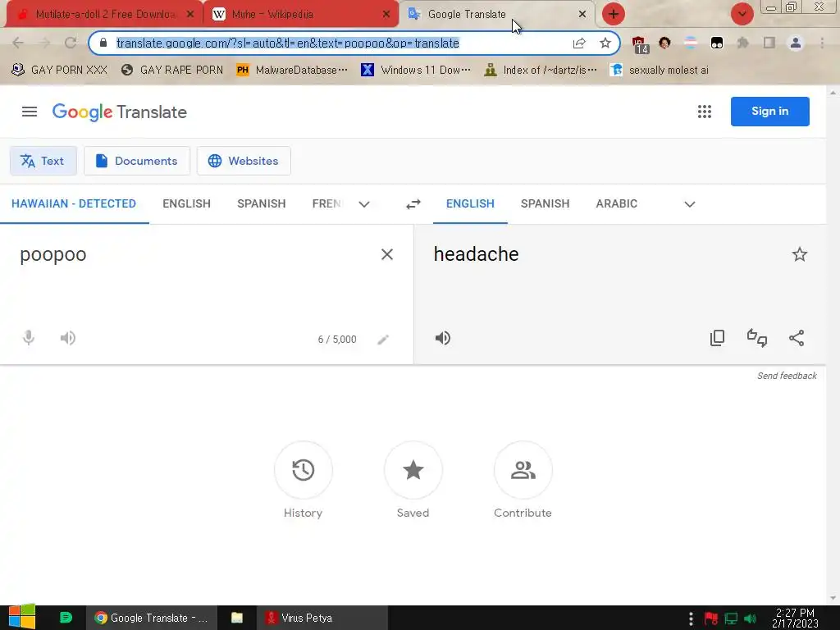Viewport: 840px width, 630px height.
Task: Open the browser profile menu
Action: pos(796,43)
